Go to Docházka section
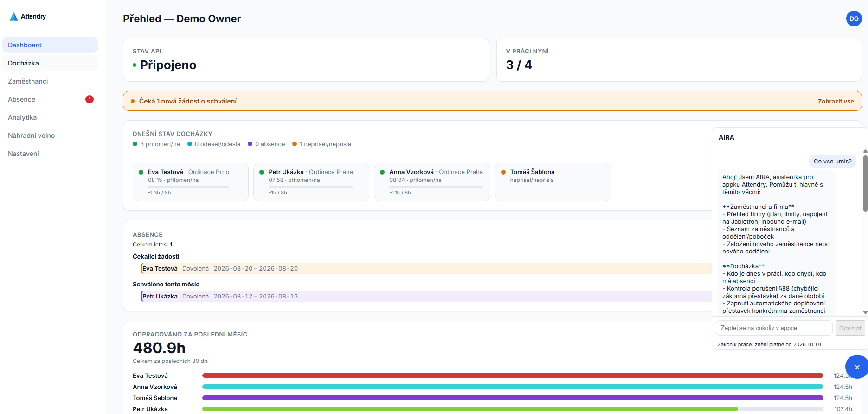The width and height of the screenshot is (868, 414). pos(50,63)
